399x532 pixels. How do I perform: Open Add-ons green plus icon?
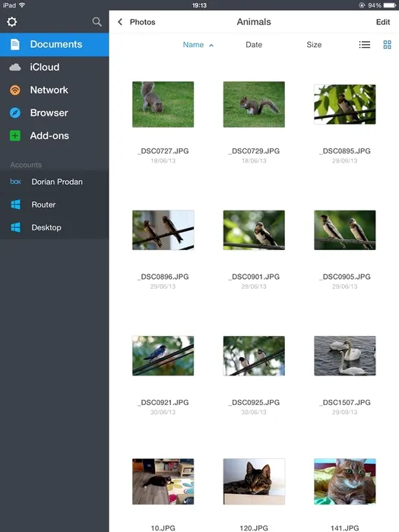pos(15,136)
